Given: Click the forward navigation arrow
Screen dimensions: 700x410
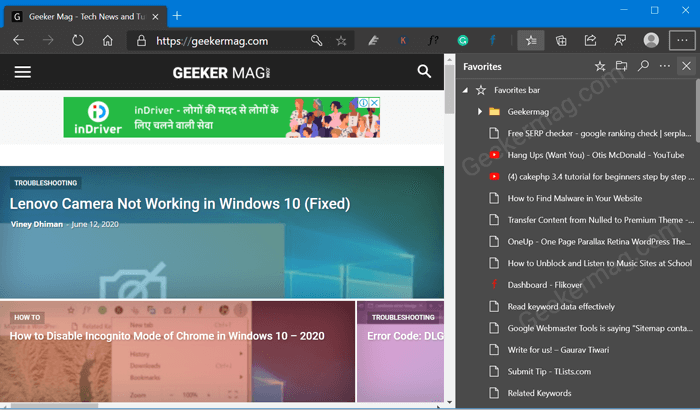Looking at the screenshot, I should [x=48, y=41].
